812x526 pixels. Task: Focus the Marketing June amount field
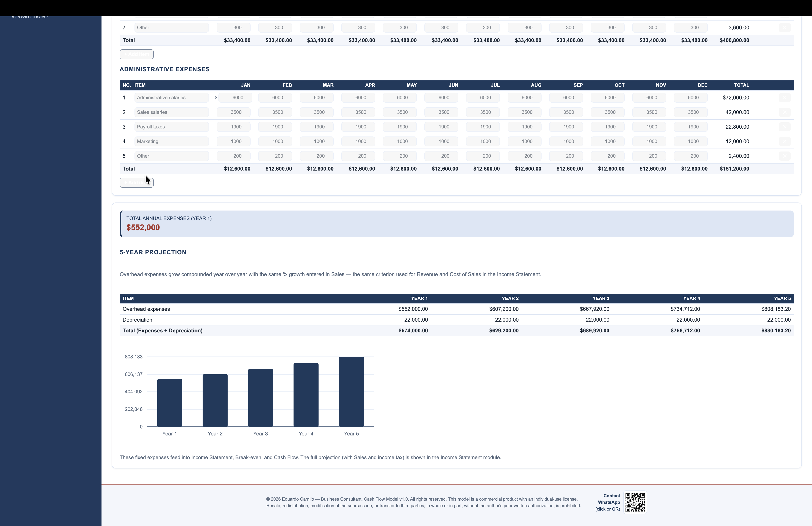pos(441,141)
